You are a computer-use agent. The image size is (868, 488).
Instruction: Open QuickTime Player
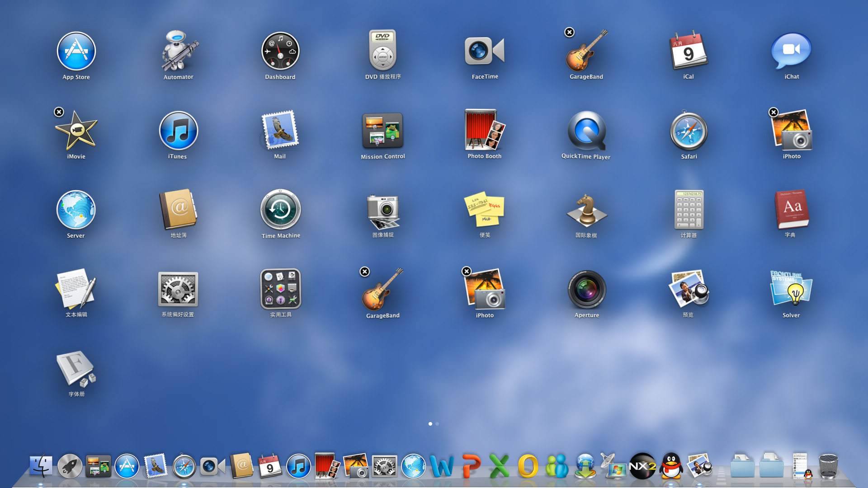click(x=586, y=131)
